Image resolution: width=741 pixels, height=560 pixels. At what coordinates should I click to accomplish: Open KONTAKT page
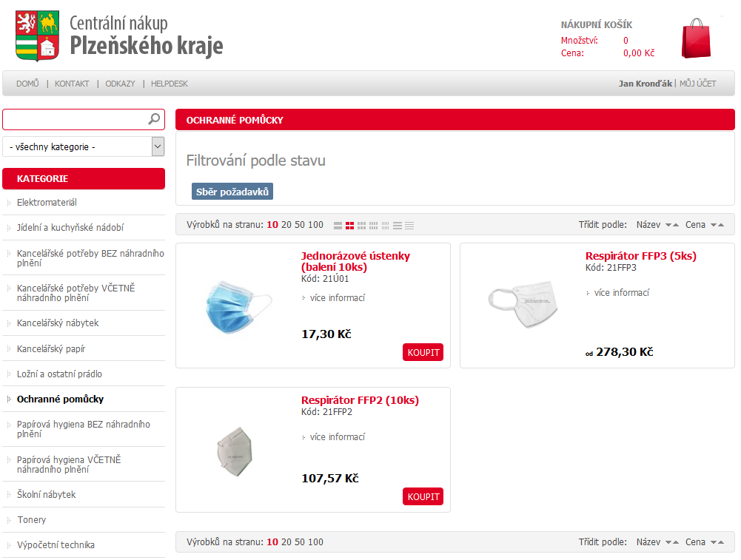pos(72,84)
